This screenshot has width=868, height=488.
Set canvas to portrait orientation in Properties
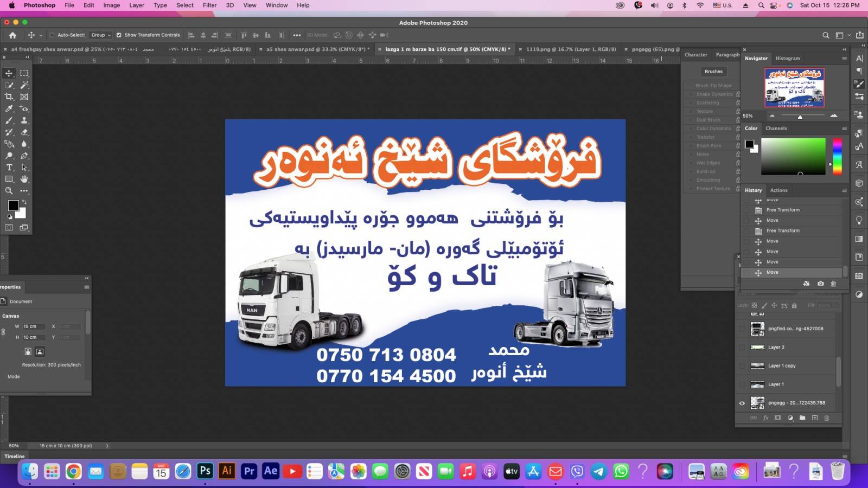[28, 351]
